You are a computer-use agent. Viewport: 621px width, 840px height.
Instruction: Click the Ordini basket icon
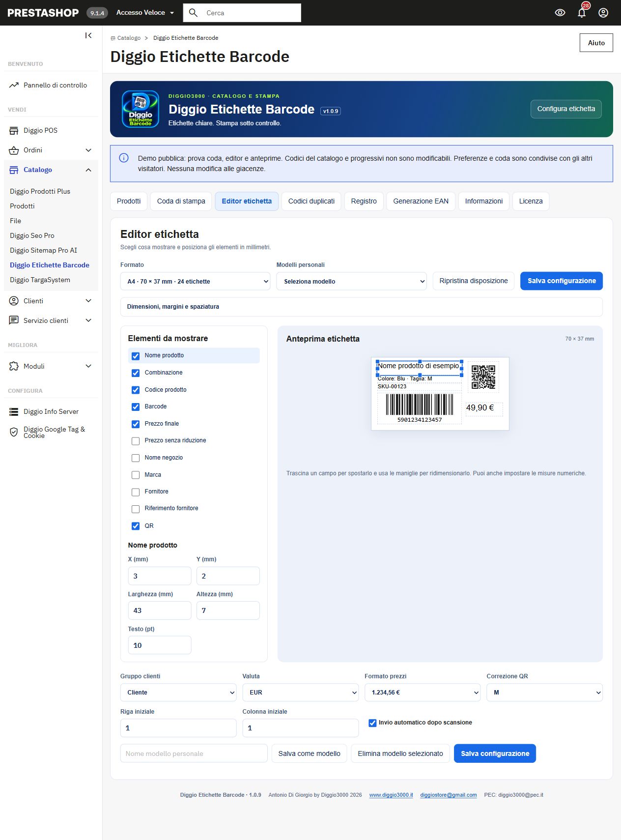(14, 150)
